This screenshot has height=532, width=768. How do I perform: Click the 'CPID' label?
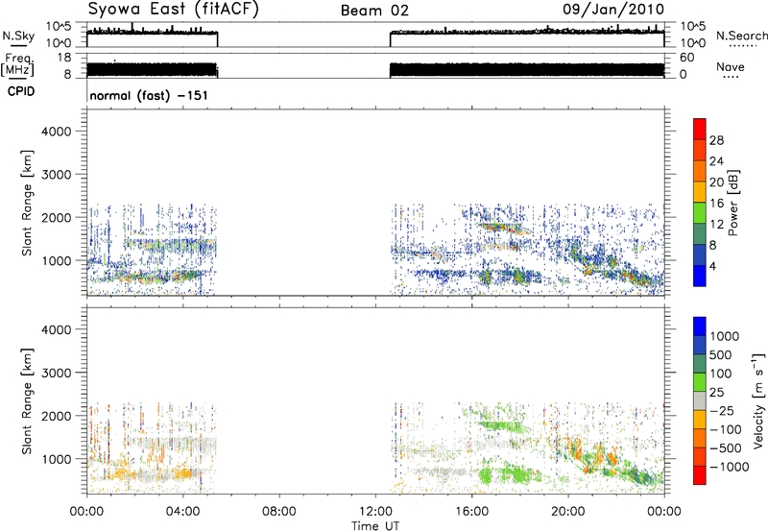coord(21,91)
